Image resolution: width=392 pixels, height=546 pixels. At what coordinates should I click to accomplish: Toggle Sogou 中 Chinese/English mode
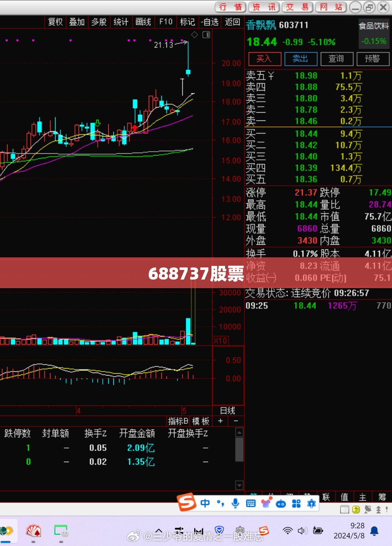[x=205, y=503]
